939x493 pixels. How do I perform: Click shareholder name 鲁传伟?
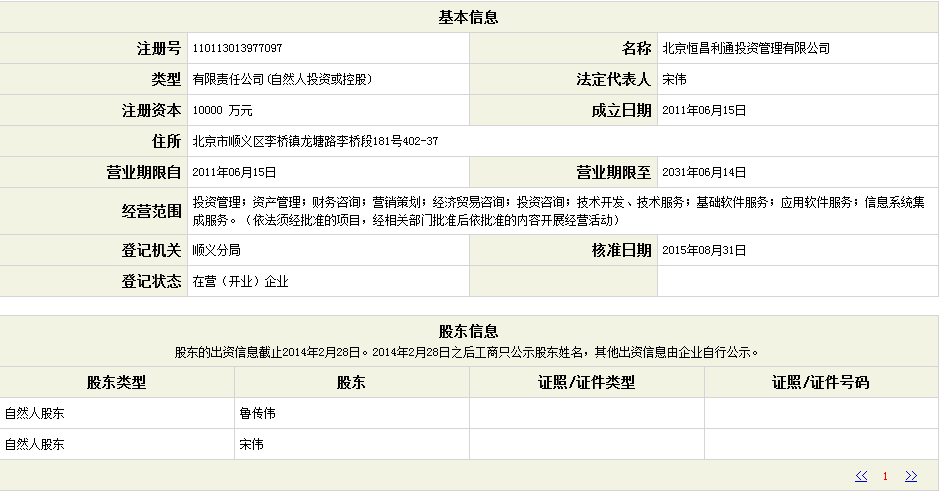coord(258,413)
